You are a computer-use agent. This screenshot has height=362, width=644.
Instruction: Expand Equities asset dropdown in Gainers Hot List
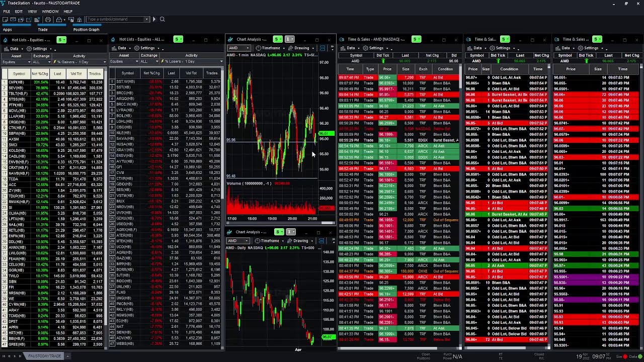[29, 62]
